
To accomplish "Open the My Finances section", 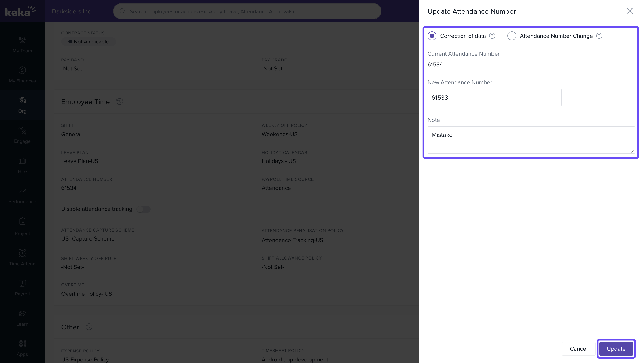I will (x=22, y=75).
